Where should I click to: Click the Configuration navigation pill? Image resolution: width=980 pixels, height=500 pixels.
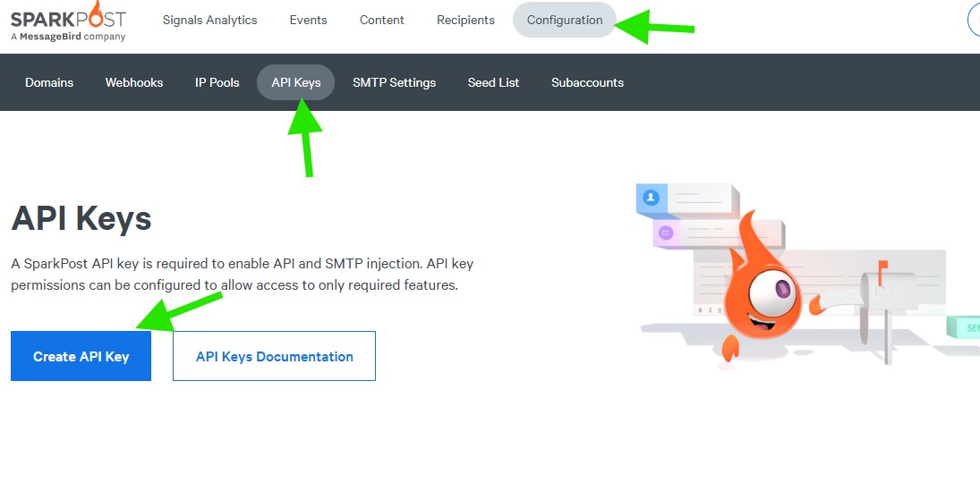click(564, 20)
